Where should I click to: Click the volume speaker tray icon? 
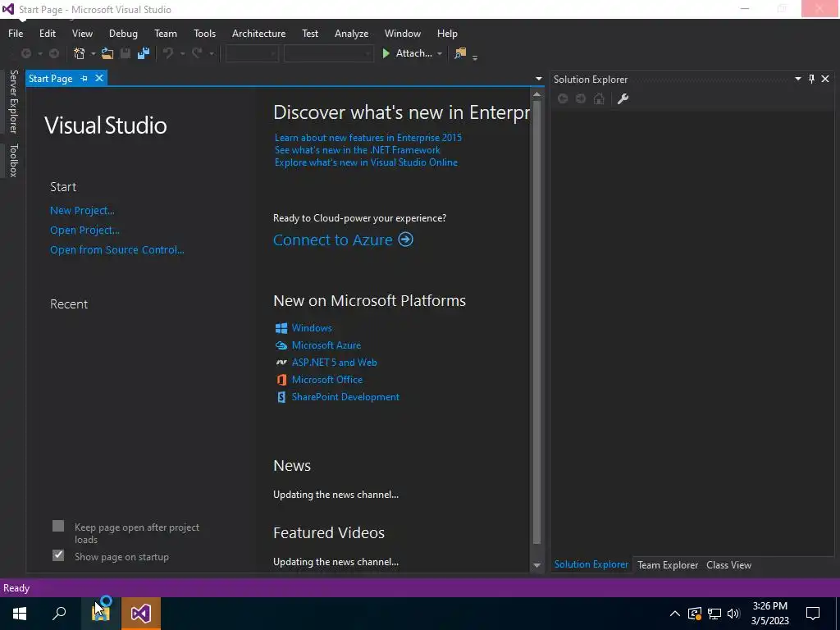tap(733, 614)
